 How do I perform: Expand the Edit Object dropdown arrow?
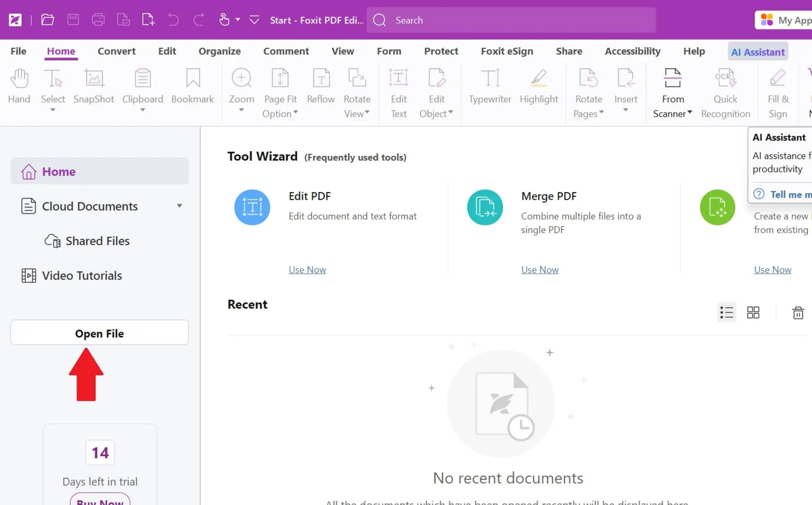pyautogui.click(x=450, y=112)
